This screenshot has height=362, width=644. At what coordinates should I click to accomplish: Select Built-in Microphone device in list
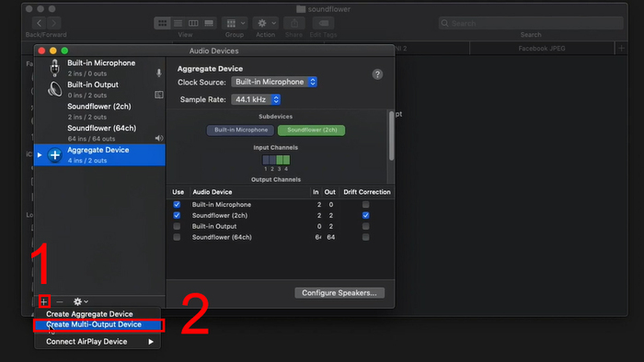[x=99, y=68]
